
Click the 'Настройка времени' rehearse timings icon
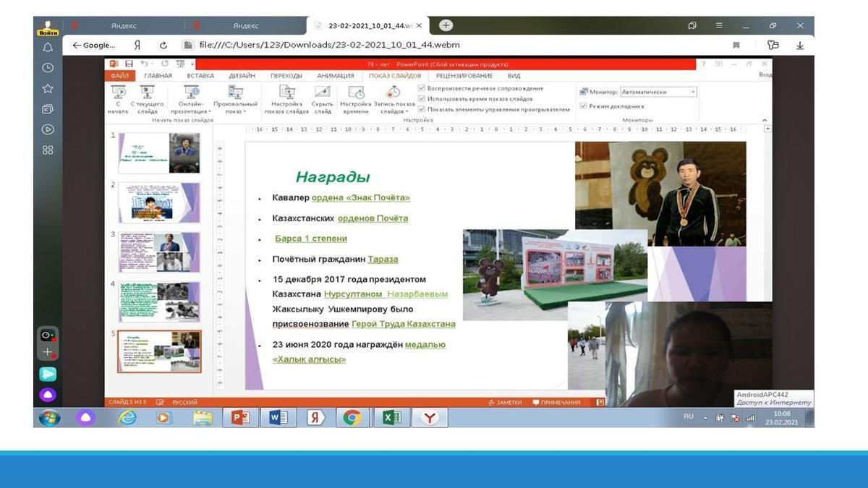click(356, 93)
